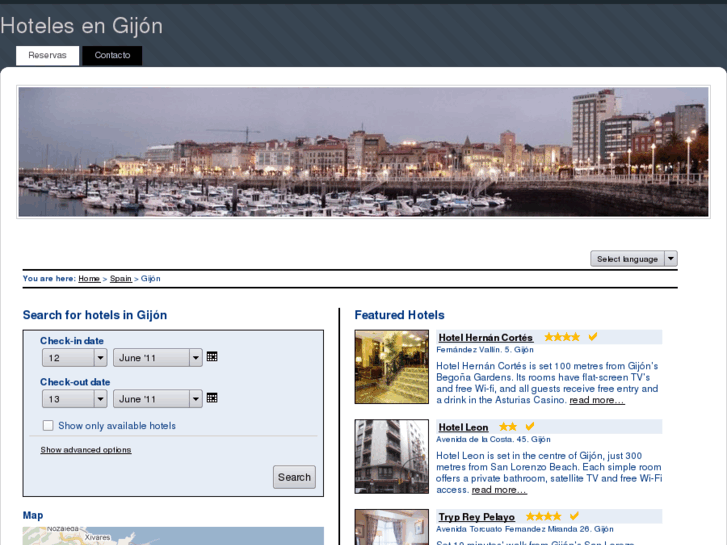Click the Tryp Rey Pelayo room thumbnail
This screenshot has width=727, height=545.
(392, 527)
